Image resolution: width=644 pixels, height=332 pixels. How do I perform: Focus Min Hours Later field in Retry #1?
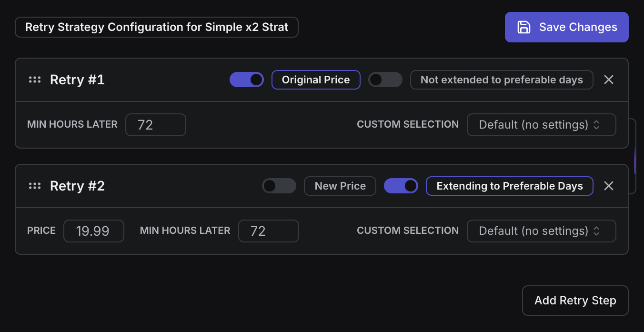(155, 125)
